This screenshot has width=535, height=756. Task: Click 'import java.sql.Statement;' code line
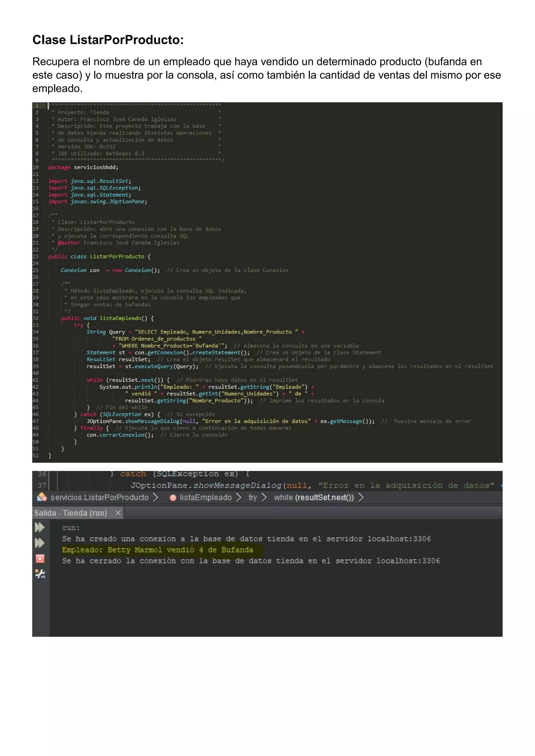coord(90,195)
